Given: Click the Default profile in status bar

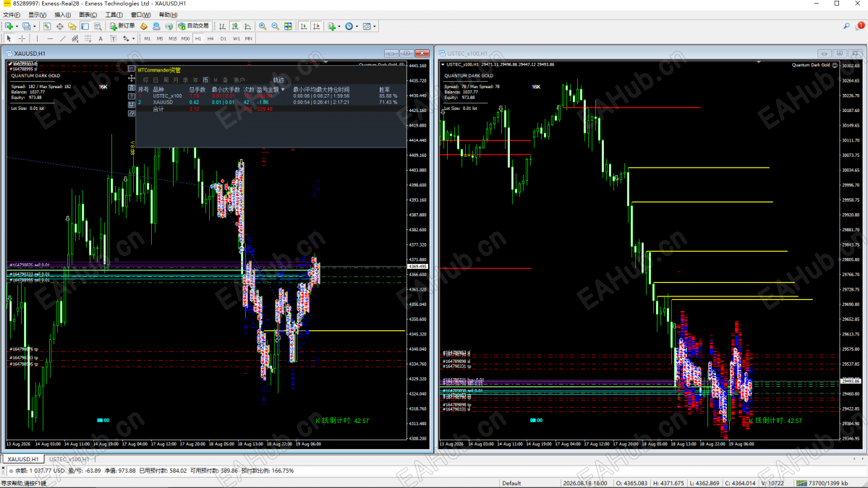Looking at the screenshot, I should point(511,482).
